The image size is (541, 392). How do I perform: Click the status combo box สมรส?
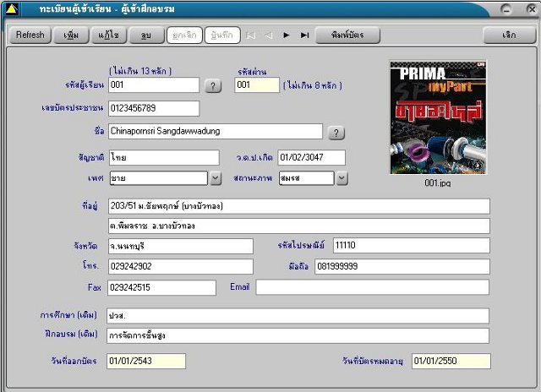pyautogui.click(x=306, y=178)
